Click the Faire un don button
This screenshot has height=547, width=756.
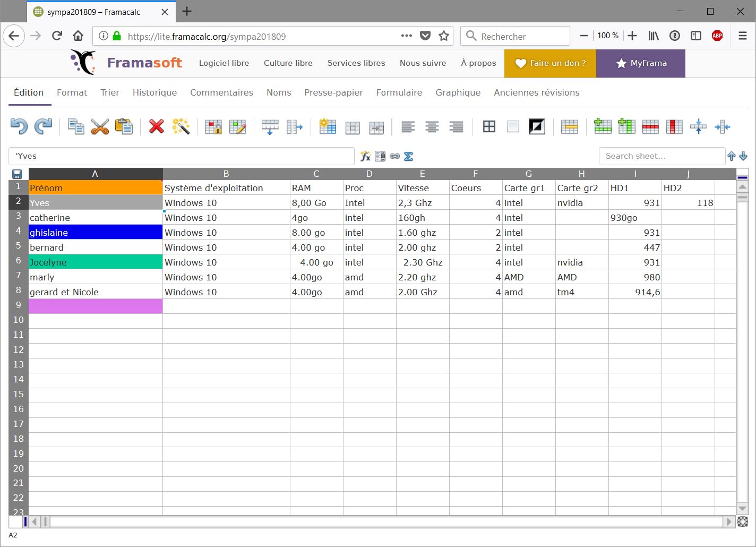click(x=550, y=63)
